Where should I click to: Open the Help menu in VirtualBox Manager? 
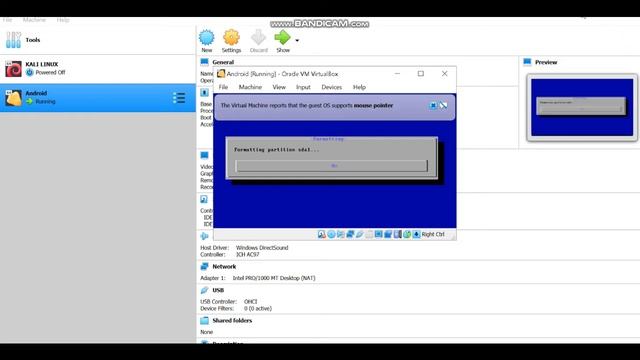click(x=63, y=20)
